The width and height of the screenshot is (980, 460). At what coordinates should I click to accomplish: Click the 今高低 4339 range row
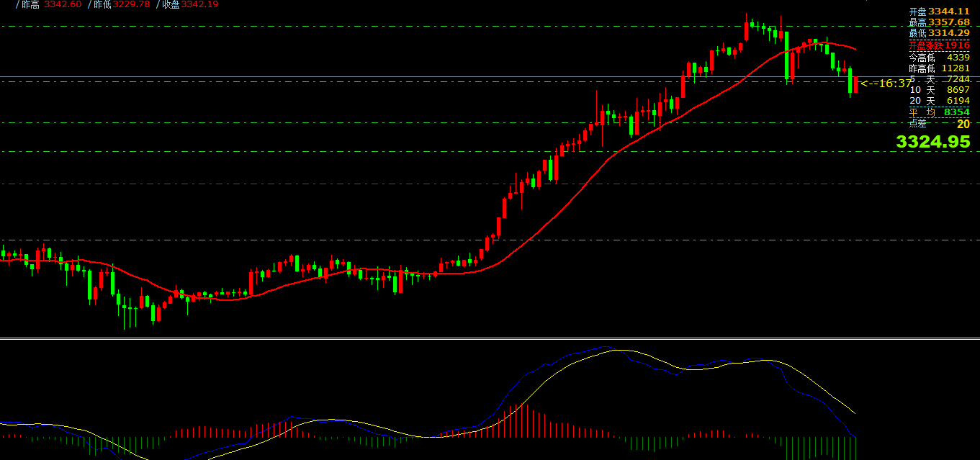coord(939,57)
